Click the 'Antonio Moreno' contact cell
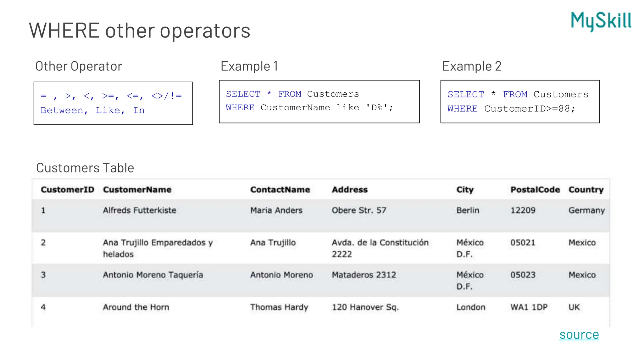The image size is (644, 362). tap(282, 275)
